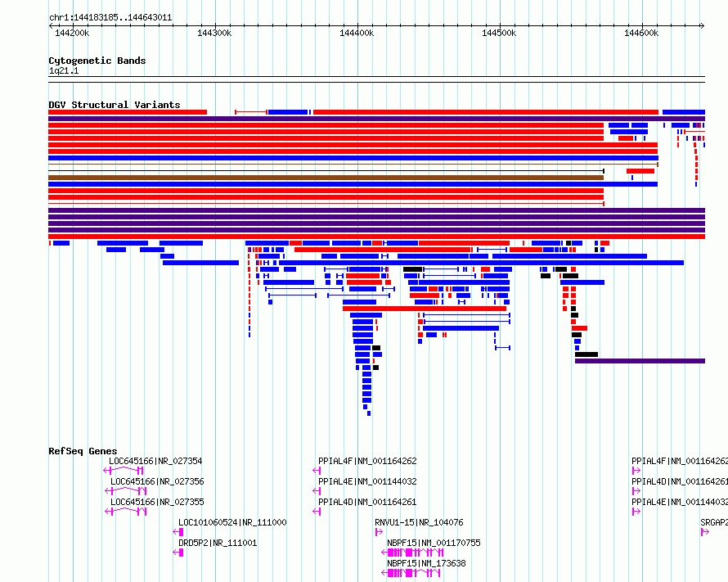
Task: Select the DRD5P2|NR_111001 gene label
Action: pos(218,543)
